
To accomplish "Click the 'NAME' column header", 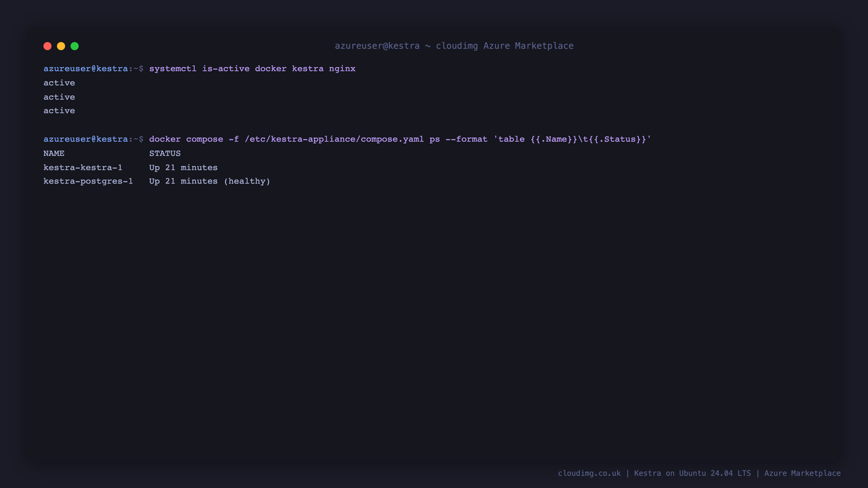I will pyautogui.click(x=54, y=153).
